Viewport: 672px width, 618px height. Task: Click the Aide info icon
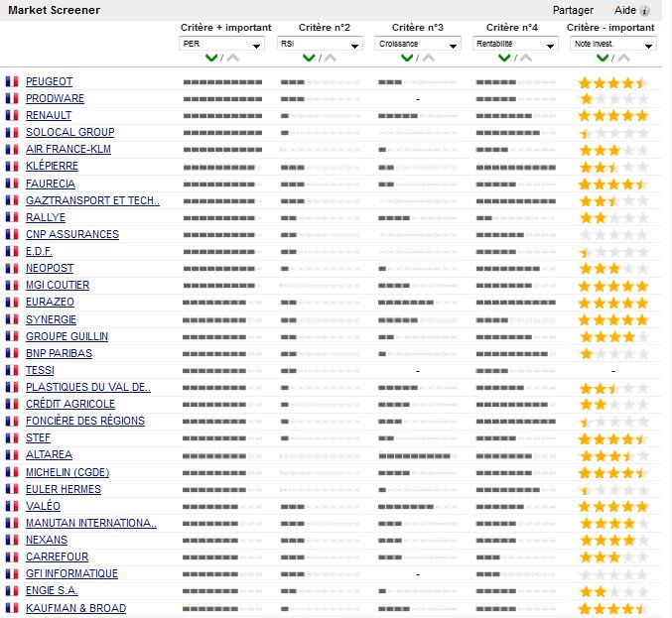pos(644,11)
